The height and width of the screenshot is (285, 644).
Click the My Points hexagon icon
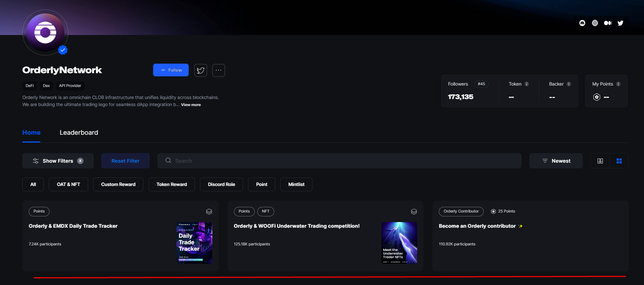tap(597, 97)
